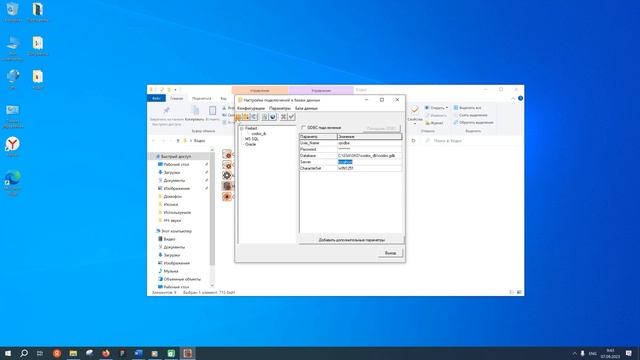Select the MS SQL tree item
The image size is (640, 360).
point(252,139)
